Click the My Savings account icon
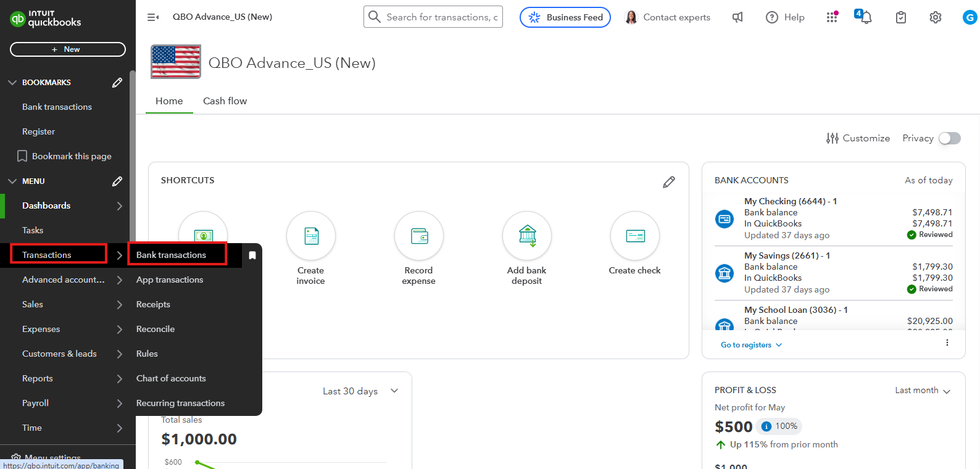The image size is (980, 469). click(x=725, y=273)
